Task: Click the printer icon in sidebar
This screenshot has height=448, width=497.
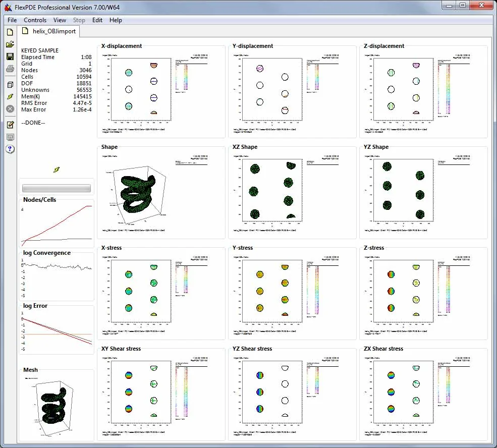Action: pos(10,69)
